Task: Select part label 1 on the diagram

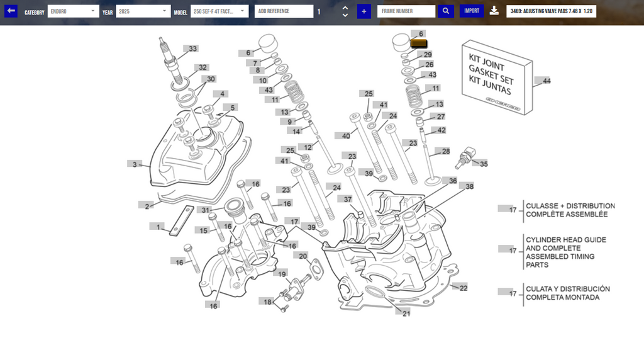Action: pyautogui.click(x=157, y=227)
